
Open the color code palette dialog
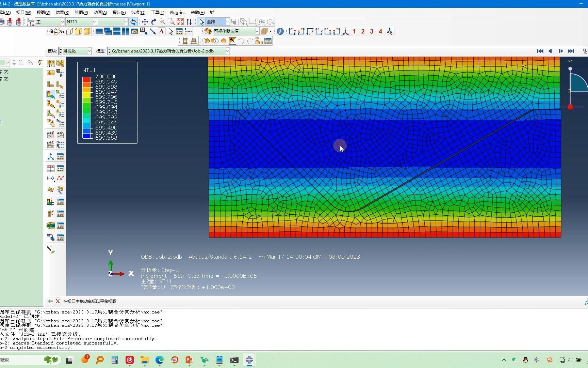click(x=208, y=31)
